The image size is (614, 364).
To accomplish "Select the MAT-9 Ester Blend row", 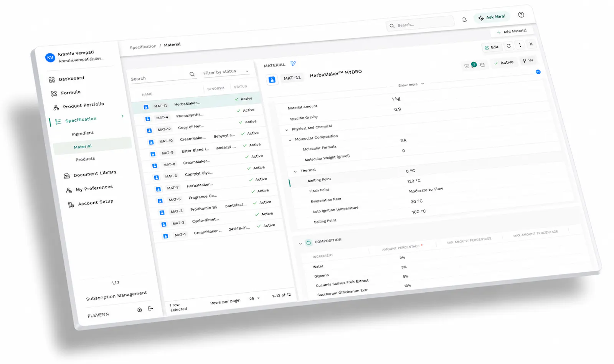I will (204, 149).
